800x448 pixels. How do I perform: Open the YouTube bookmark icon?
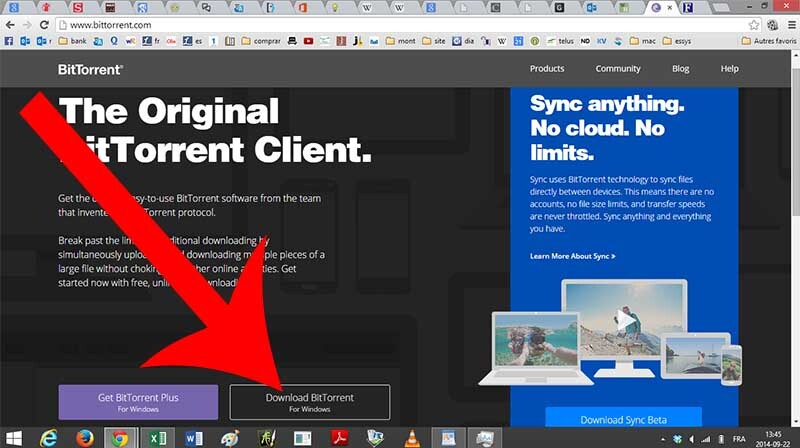click(308, 41)
